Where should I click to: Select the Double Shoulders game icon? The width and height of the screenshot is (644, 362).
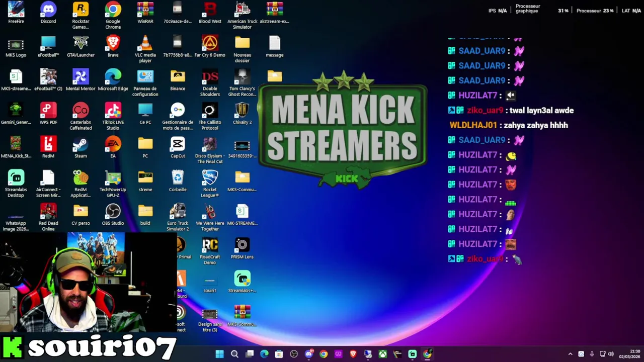tap(210, 83)
